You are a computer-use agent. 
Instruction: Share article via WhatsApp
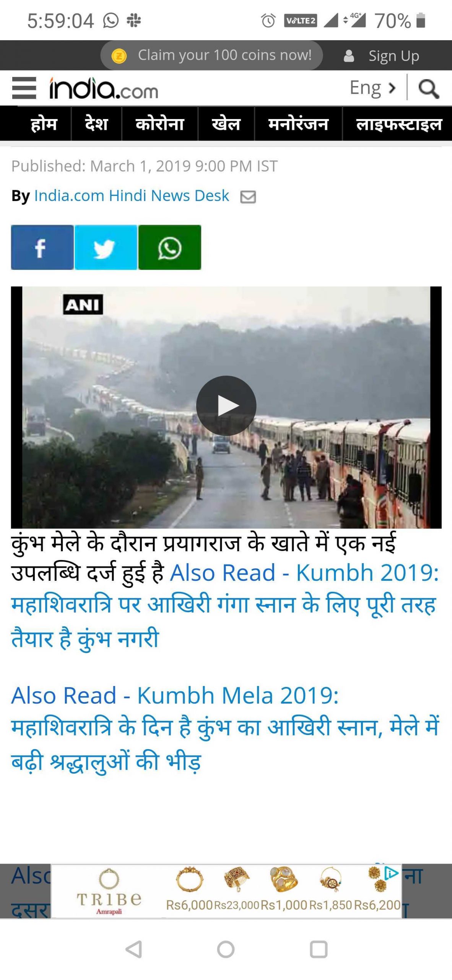point(169,247)
